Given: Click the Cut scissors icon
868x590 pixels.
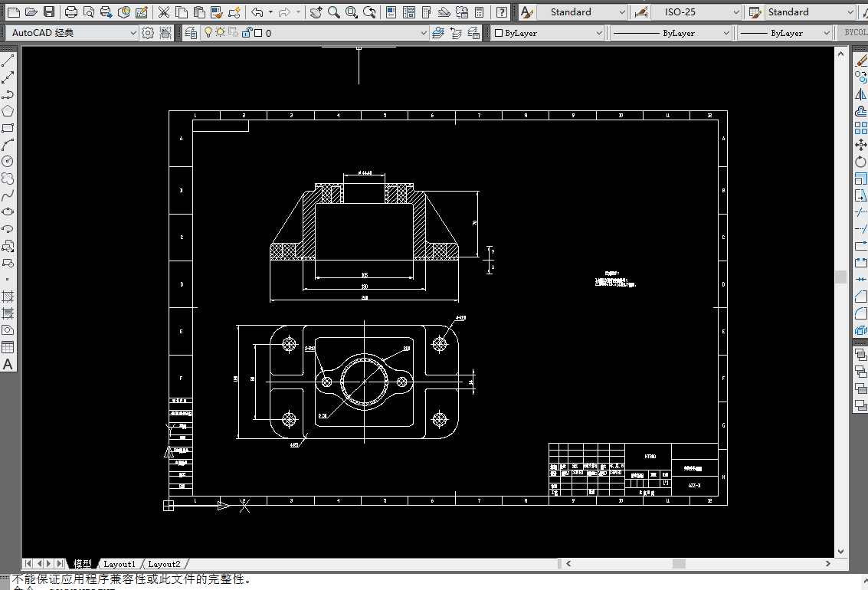Looking at the screenshot, I should (164, 11).
